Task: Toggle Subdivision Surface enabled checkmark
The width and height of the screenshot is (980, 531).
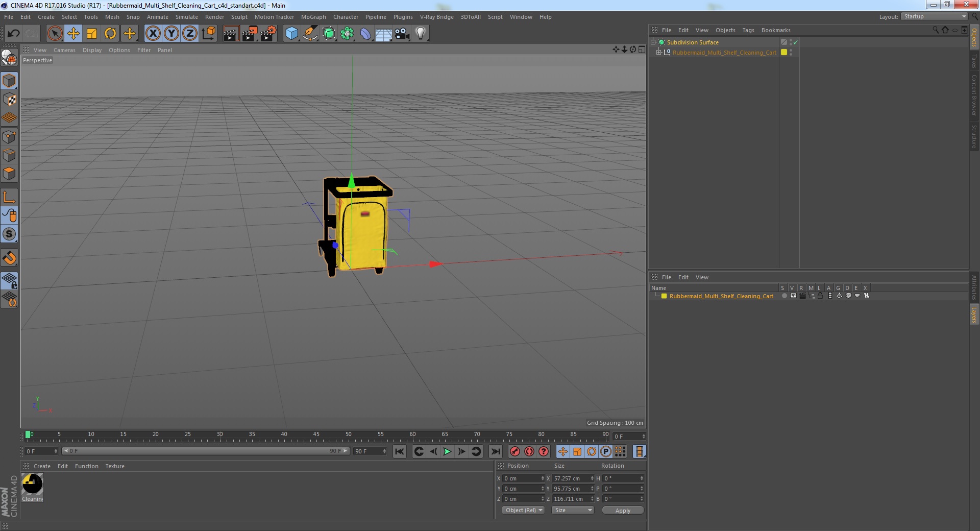Action: (795, 42)
